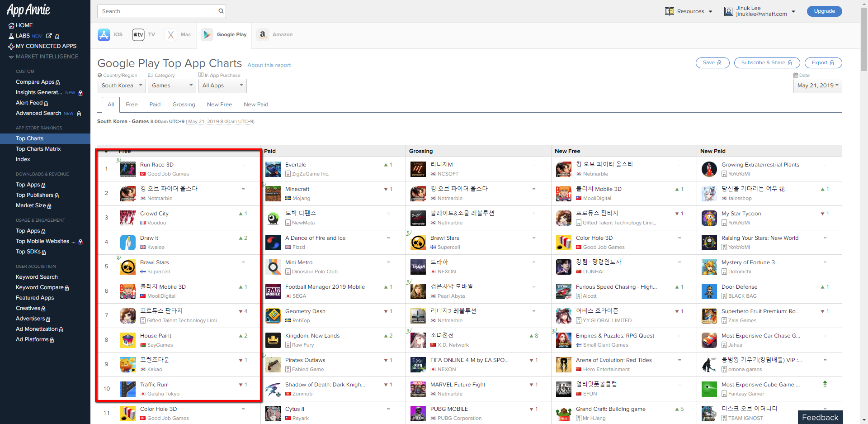Open Door Defense app icon
Viewport: 868px width, 424px height.
709,291
